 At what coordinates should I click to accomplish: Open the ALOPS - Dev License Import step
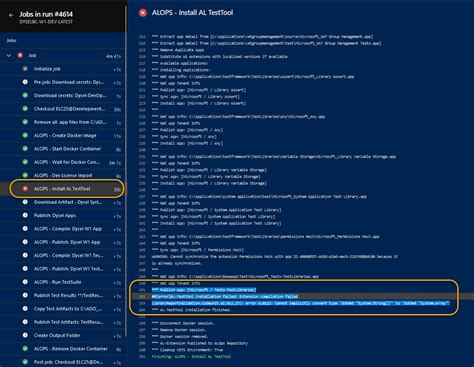pyautogui.click(x=62, y=176)
